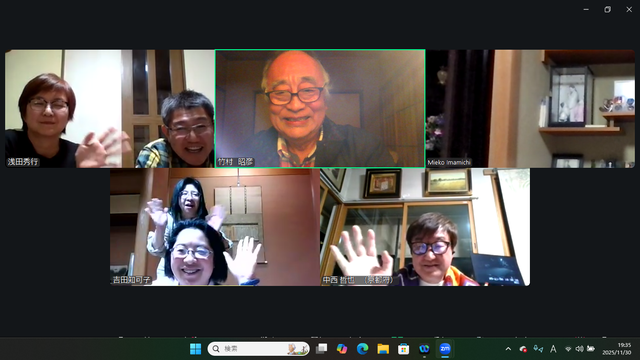Check the battery status icon
Screen dimensions: 640x360
(x=591, y=349)
